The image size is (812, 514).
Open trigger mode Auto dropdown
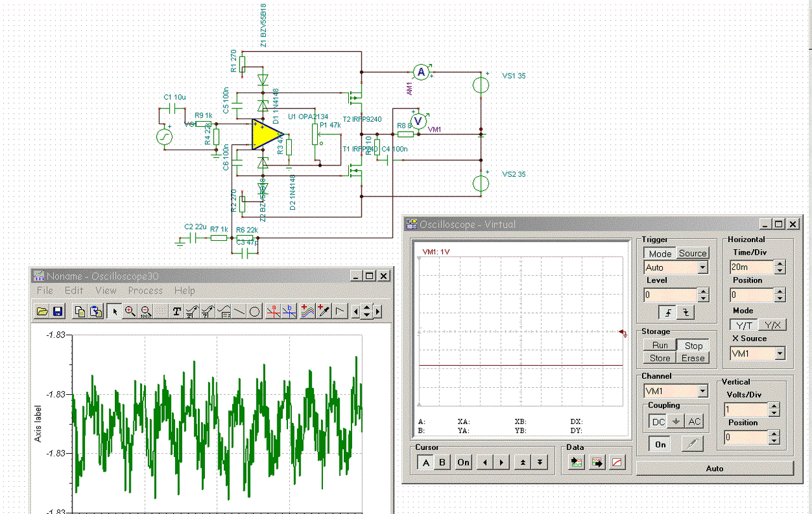pyautogui.click(x=703, y=268)
